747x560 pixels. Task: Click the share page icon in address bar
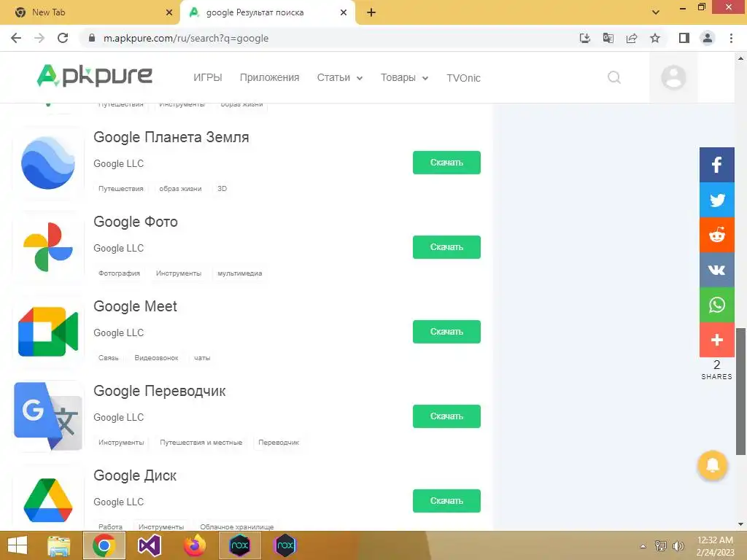[632, 38]
